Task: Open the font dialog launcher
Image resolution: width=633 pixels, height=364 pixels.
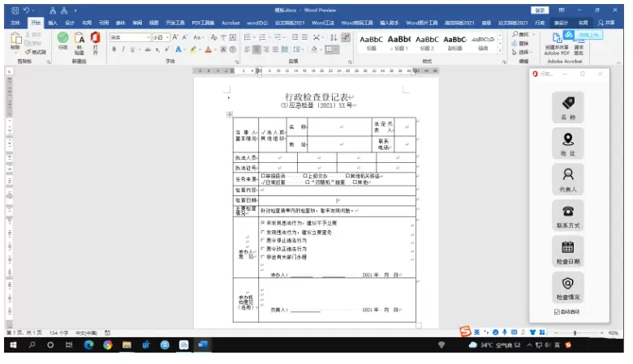Action: (x=237, y=62)
